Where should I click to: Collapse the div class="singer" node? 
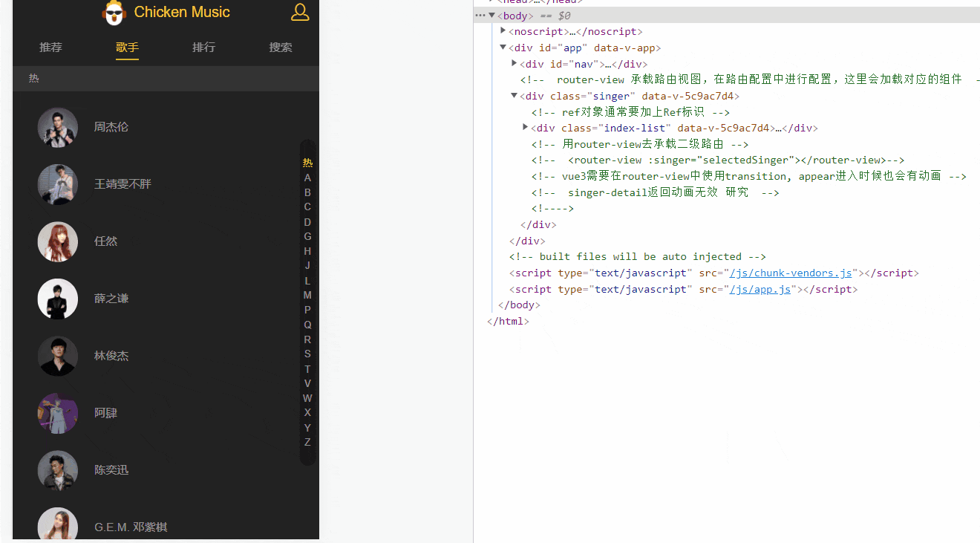tap(514, 95)
